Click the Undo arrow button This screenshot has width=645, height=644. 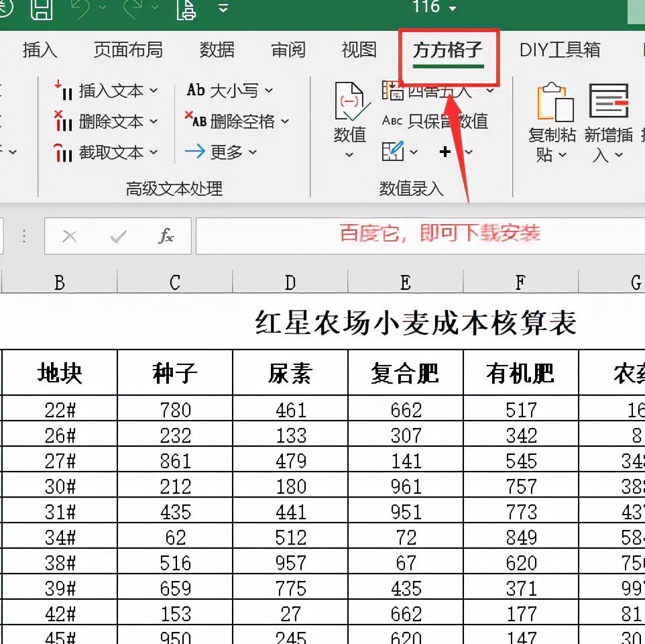pyautogui.click(x=80, y=8)
